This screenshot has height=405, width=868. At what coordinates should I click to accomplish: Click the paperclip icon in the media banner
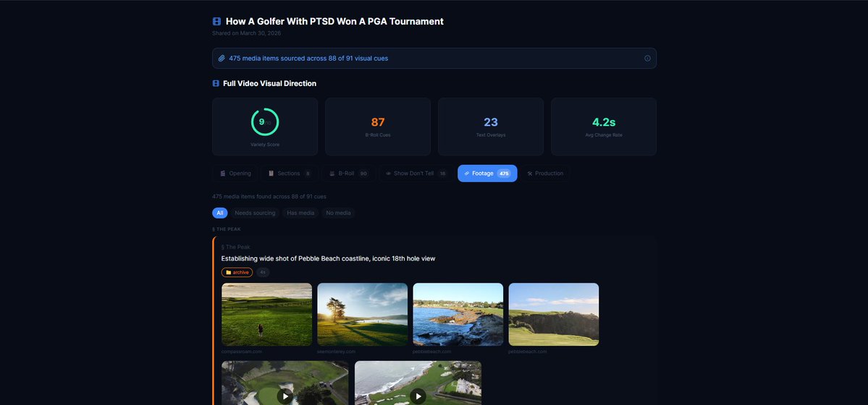point(222,58)
